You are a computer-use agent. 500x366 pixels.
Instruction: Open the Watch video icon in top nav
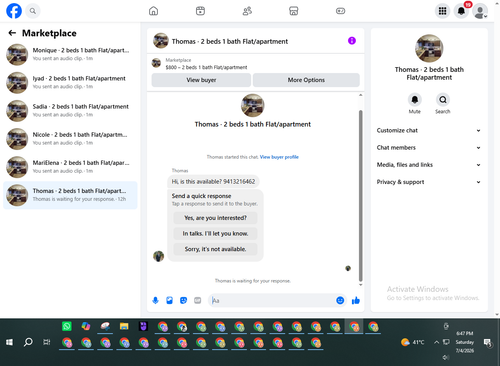click(200, 11)
